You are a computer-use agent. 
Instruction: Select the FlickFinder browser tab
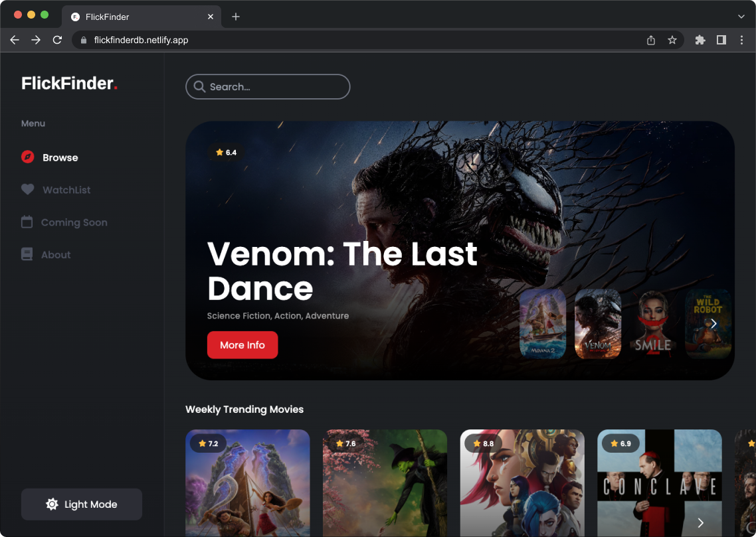(x=142, y=17)
